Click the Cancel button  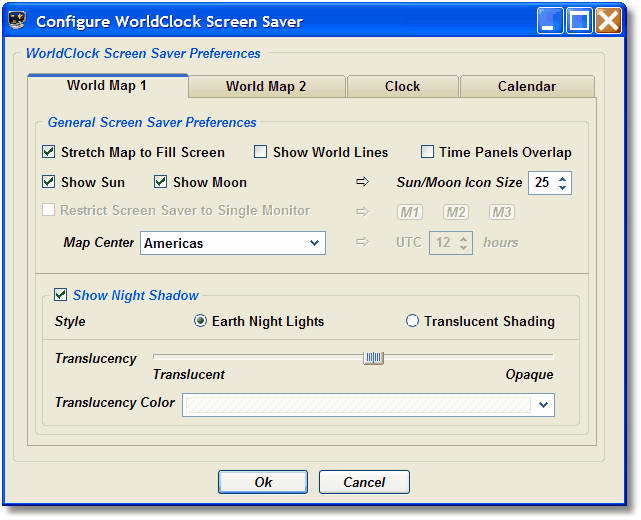(364, 482)
